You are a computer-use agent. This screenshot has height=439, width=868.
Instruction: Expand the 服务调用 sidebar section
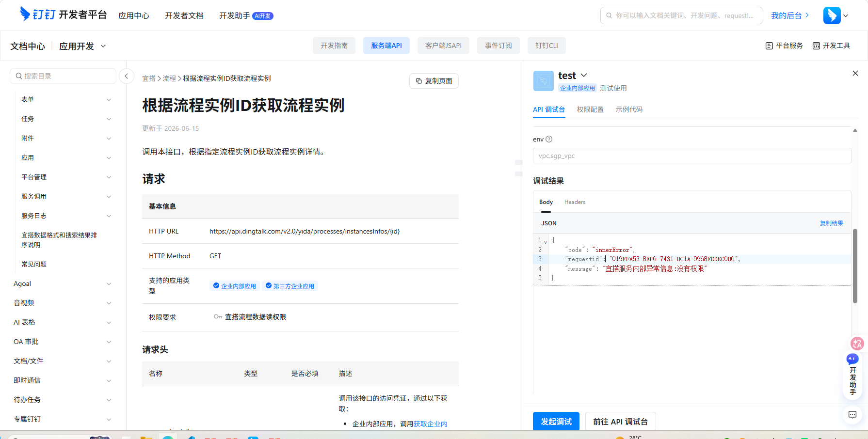109,197
